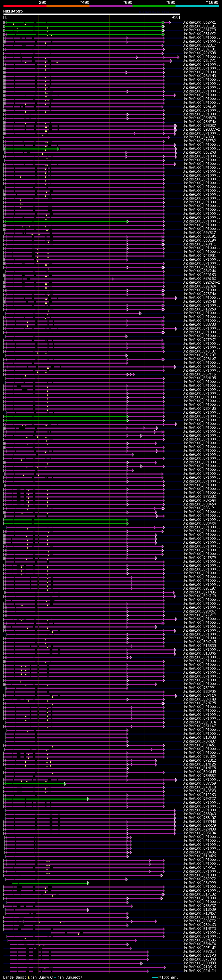The width and height of the screenshot is (222, 980).
Task: Click hit label UniRef100_Q9BQS7-2
Action: pyautogui.click(x=201, y=129)
